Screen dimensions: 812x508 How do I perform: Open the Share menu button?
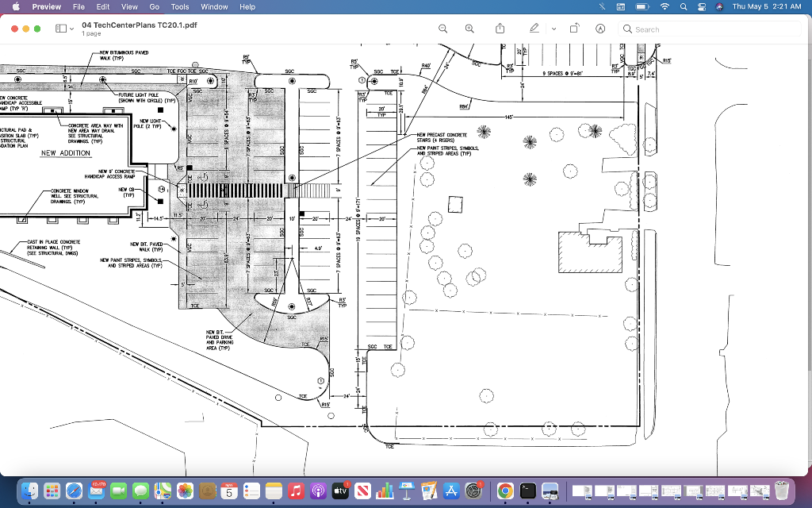click(500, 29)
